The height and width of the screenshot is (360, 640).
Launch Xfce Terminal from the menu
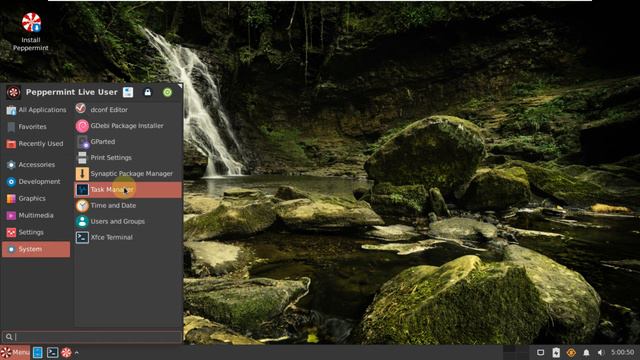coord(128,237)
